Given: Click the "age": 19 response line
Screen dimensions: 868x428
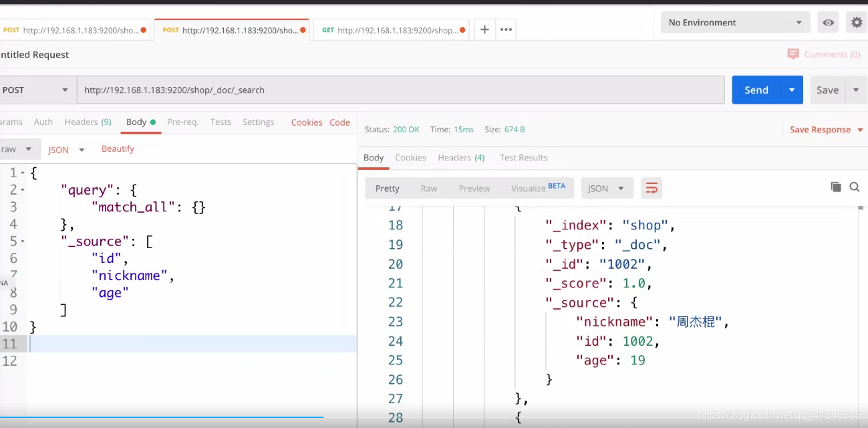Looking at the screenshot, I should 610,360.
